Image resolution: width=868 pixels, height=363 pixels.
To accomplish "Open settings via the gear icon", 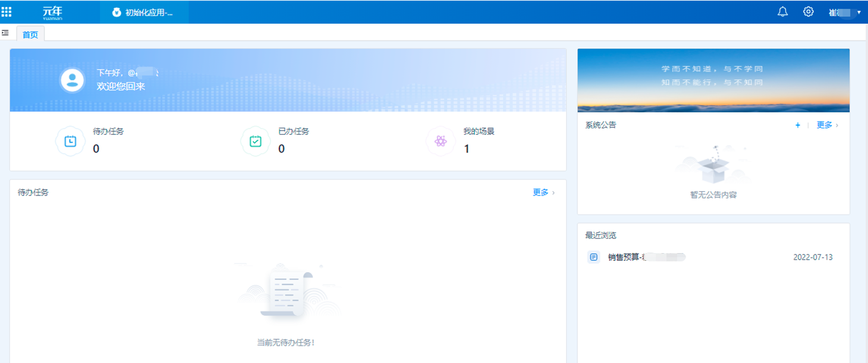I will pos(808,12).
